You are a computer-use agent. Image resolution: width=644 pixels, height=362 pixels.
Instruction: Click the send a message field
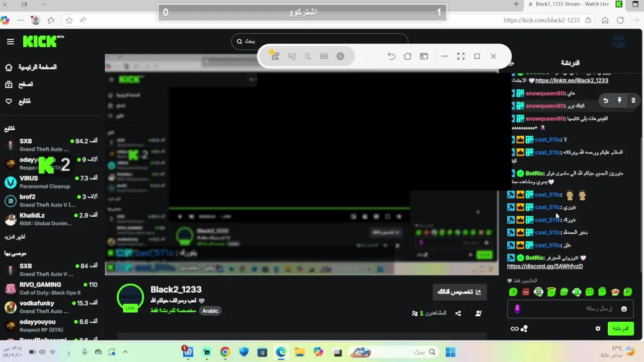(571, 309)
